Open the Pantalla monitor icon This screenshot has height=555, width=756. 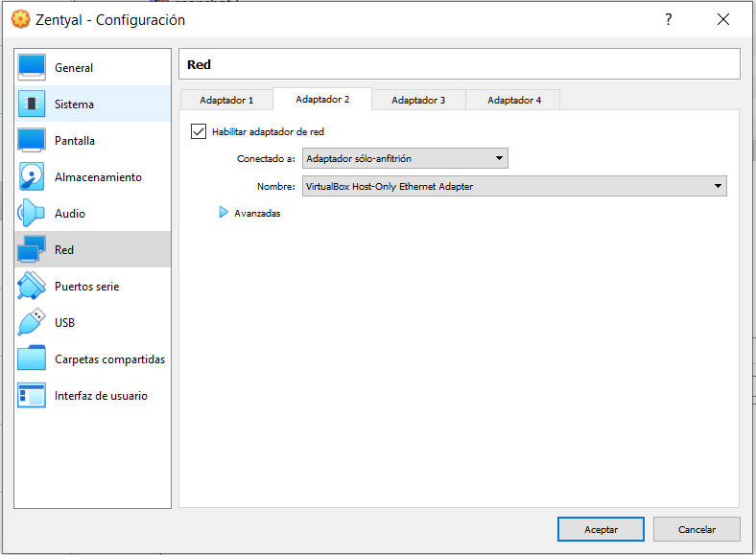[32, 140]
